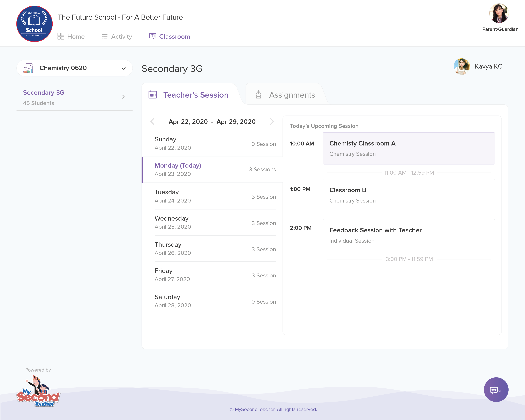This screenshot has height=420, width=525.
Task: Open the Classroom menu item
Action: point(170,37)
